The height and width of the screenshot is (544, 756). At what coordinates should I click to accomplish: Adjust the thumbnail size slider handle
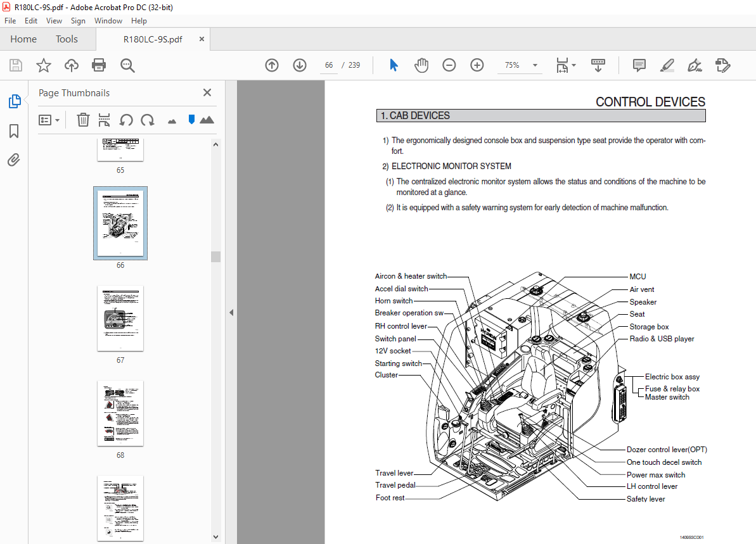pyautogui.click(x=191, y=120)
